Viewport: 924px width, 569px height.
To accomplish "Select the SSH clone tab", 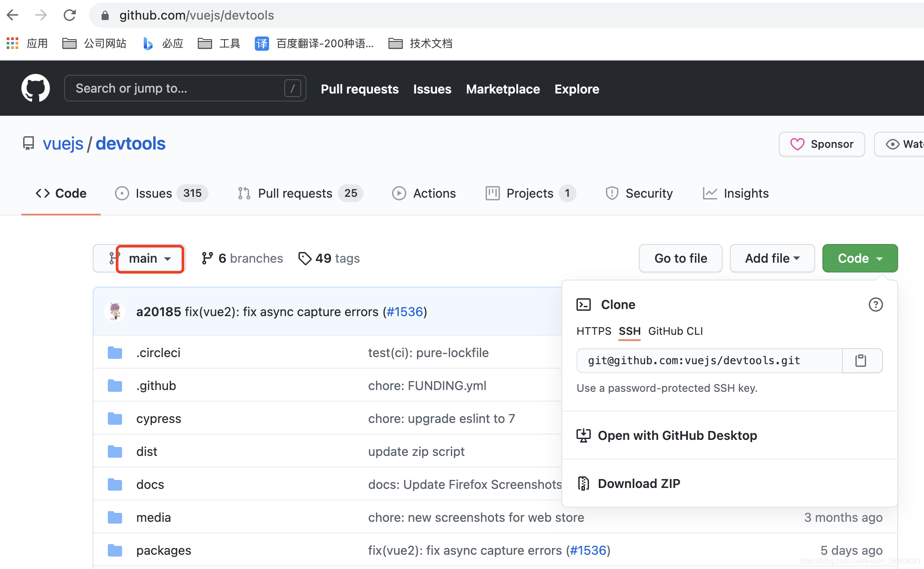I will (x=629, y=331).
